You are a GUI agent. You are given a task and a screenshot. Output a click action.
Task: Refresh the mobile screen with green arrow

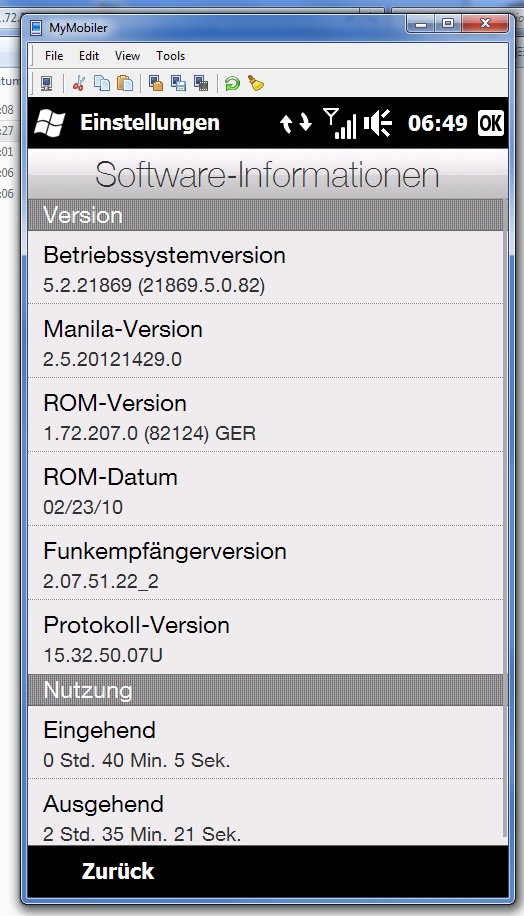[232, 84]
